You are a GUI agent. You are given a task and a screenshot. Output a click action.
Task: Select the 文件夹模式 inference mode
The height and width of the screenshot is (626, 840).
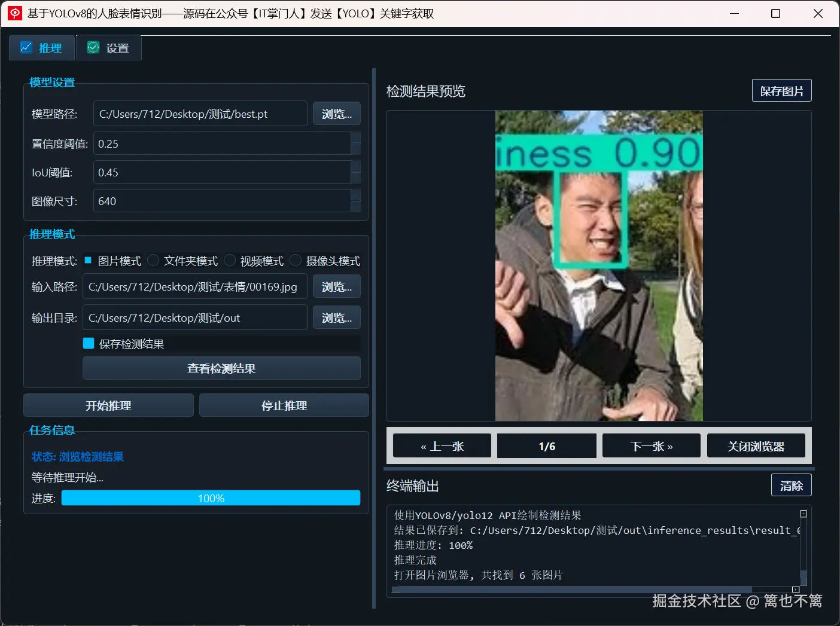(154, 260)
